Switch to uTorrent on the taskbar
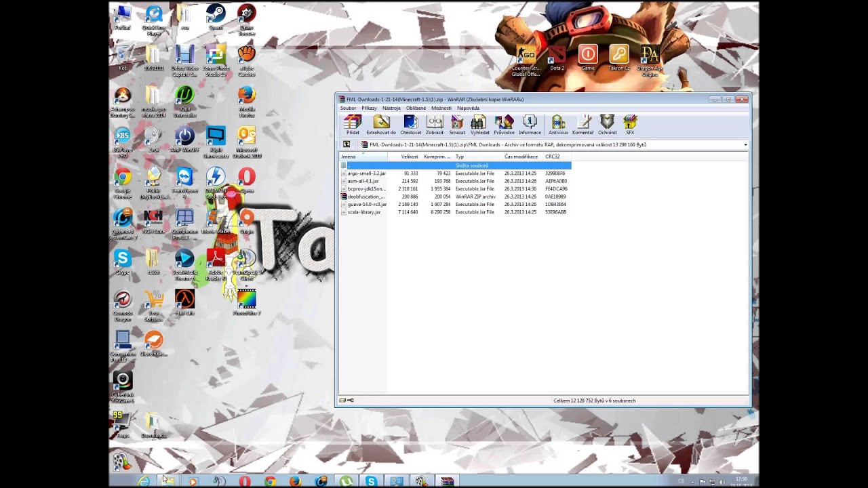 pyautogui.click(x=346, y=481)
